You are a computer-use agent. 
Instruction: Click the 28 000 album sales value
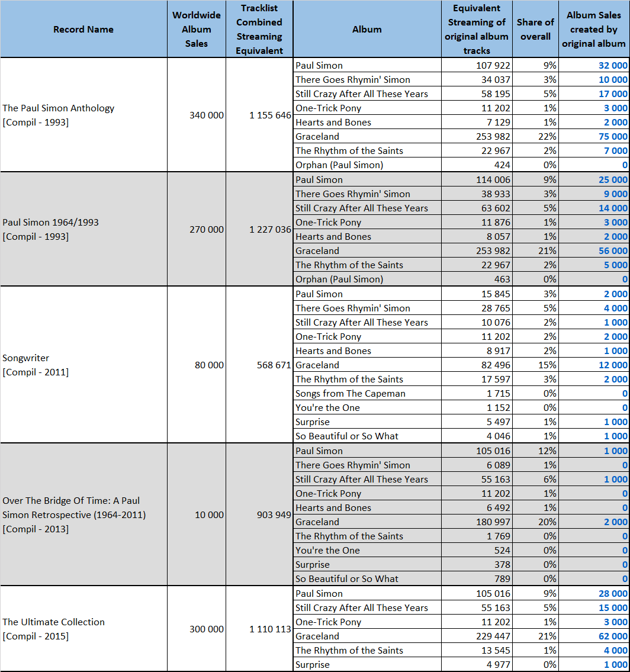[594, 594]
